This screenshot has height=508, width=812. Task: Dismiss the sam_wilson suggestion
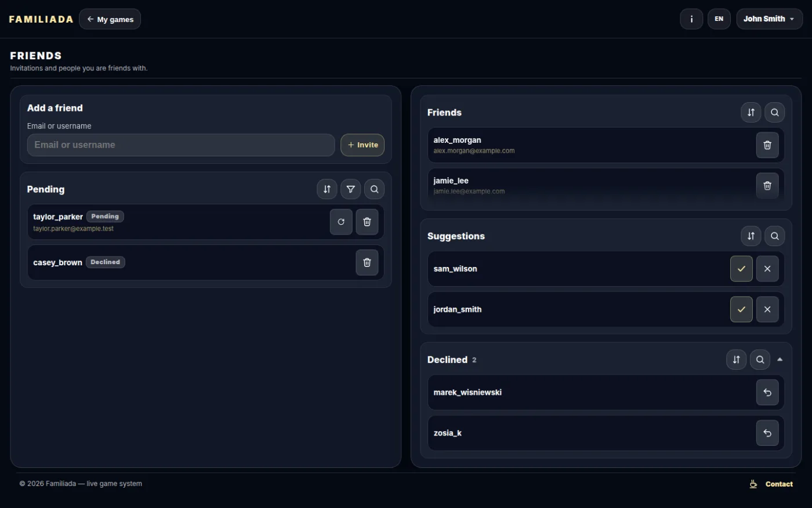[767, 269]
